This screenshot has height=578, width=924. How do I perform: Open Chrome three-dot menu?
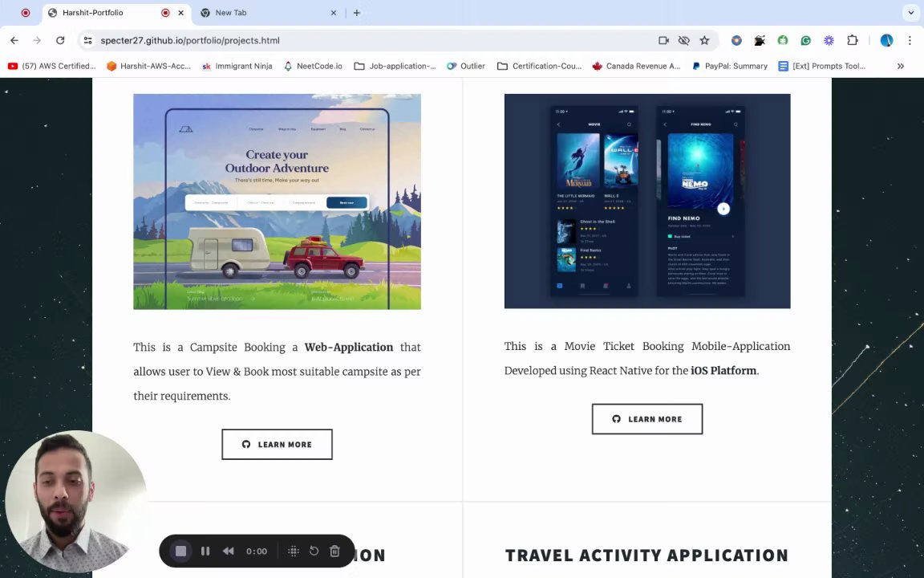[x=910, y=40]
